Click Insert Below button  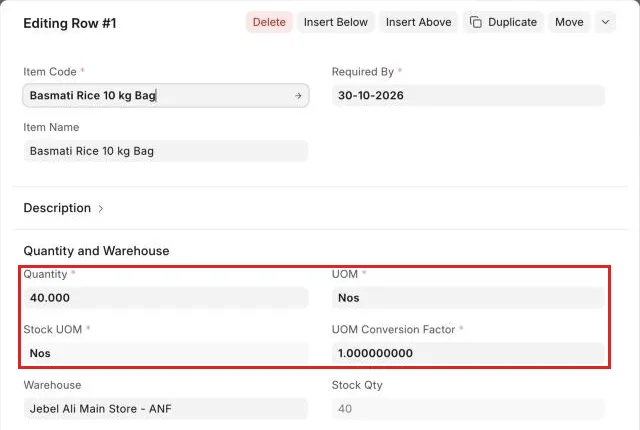pyautogui.click(x=336, y=22)
